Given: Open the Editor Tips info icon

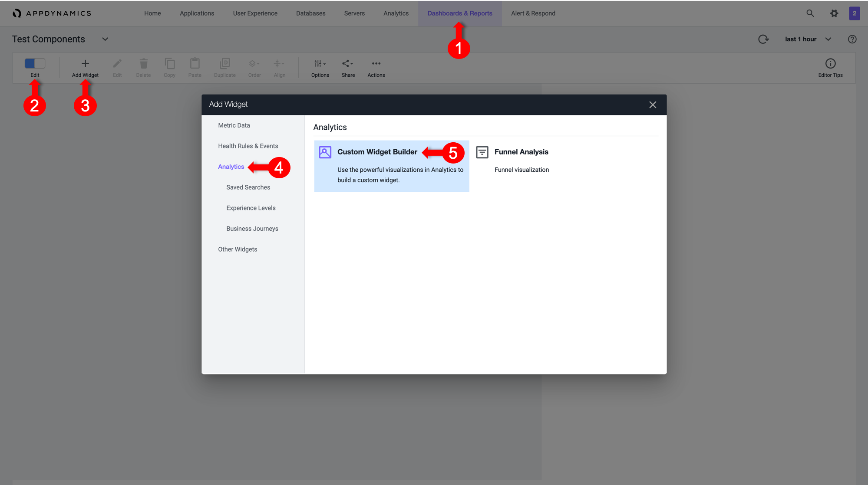Looking at the screenshot, I should (830, 64).
